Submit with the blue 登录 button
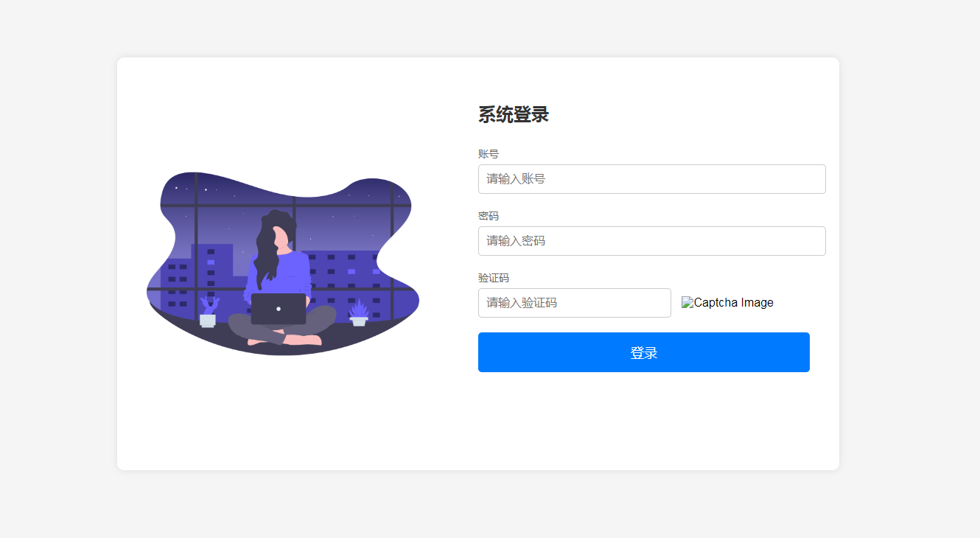980x538 pixels. click(643, 352)
